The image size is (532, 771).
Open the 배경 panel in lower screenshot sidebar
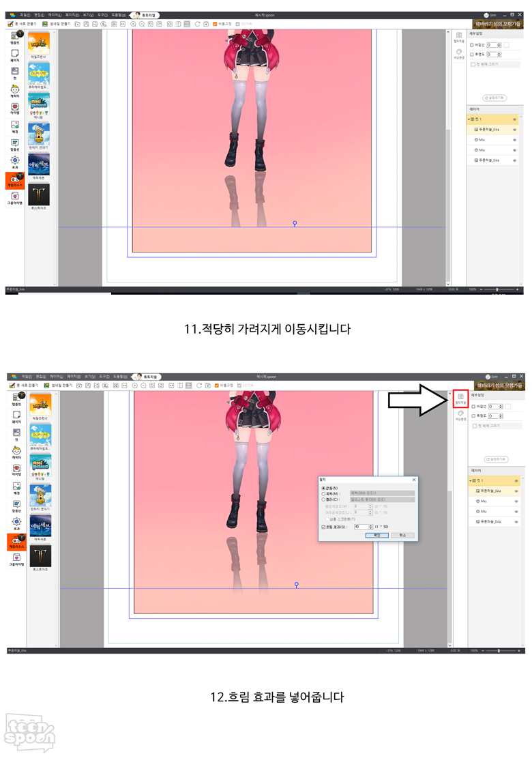[x=16, y=488]
